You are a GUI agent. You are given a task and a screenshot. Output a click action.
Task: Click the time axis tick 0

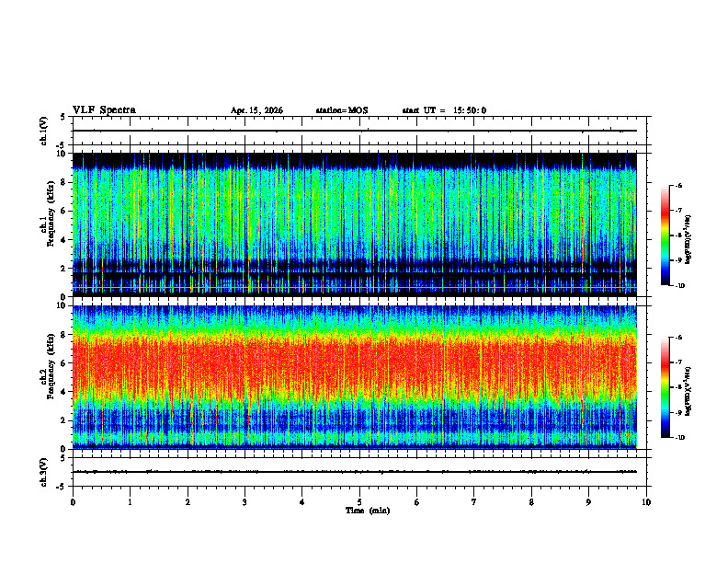(73, 502)
